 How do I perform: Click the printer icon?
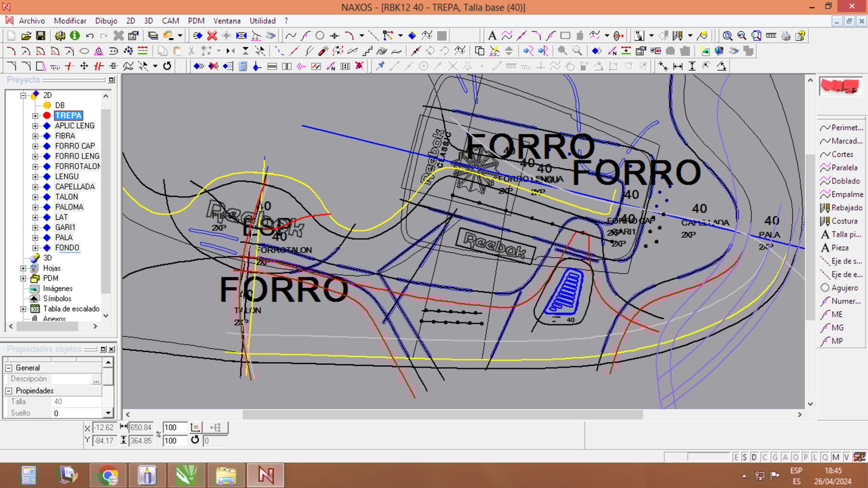(x=785, y=35)
